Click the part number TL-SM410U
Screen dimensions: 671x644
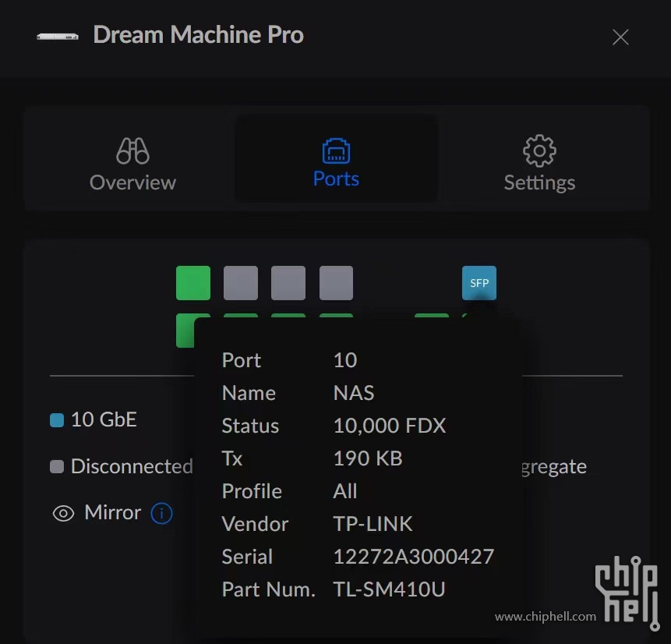(389, 589)
